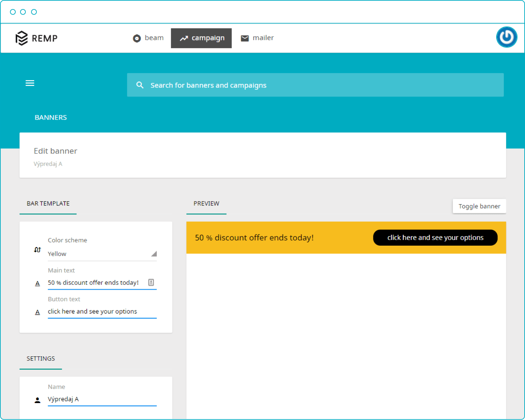The width and height of the screenshot is (525, 420).
Task: Expand the Yellow color scheme options
Action: click(x=154, y=253)
